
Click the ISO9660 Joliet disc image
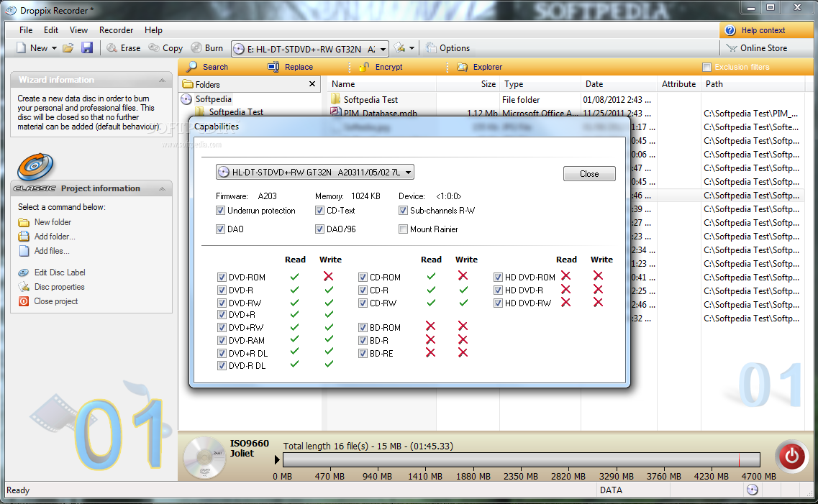204,457
